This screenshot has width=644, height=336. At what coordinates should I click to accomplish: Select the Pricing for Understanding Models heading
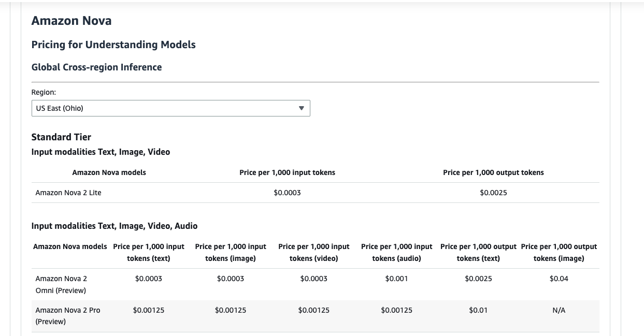click(113, 45)
